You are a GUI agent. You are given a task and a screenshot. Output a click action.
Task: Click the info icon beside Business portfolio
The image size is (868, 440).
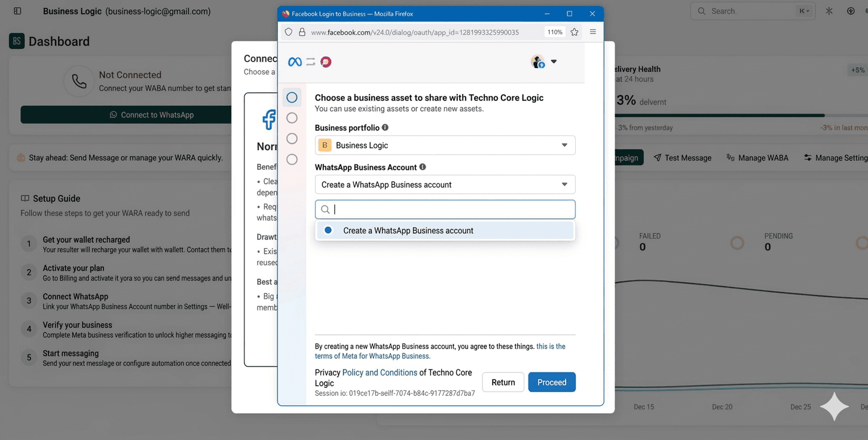coord(385,127)
